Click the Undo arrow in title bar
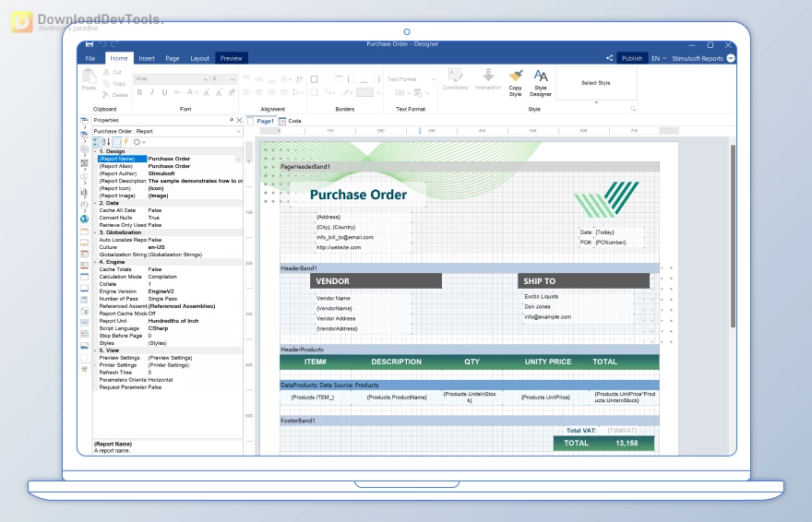Image resolution: width=812 pixels, height=522 pixels. 102,44
